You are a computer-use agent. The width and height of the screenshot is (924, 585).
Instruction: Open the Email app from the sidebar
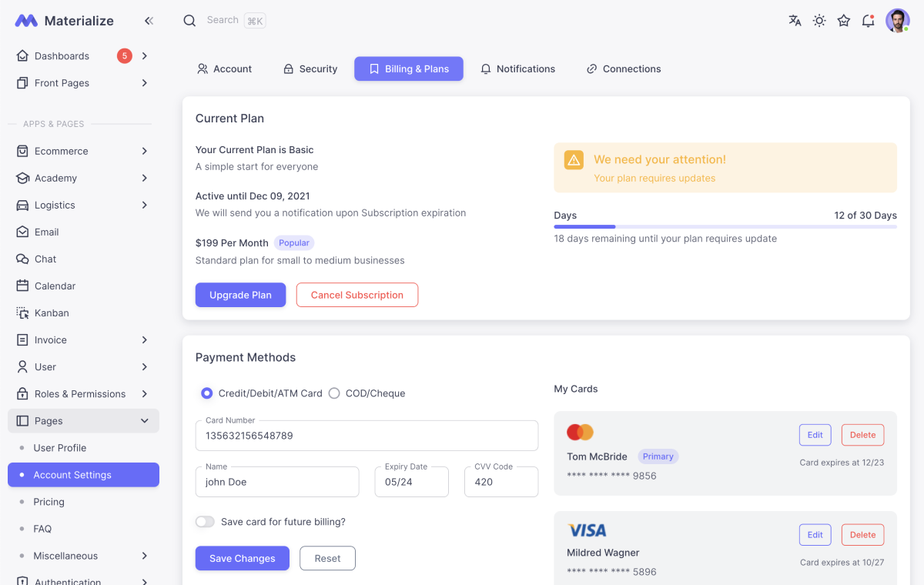coord(48,232)
